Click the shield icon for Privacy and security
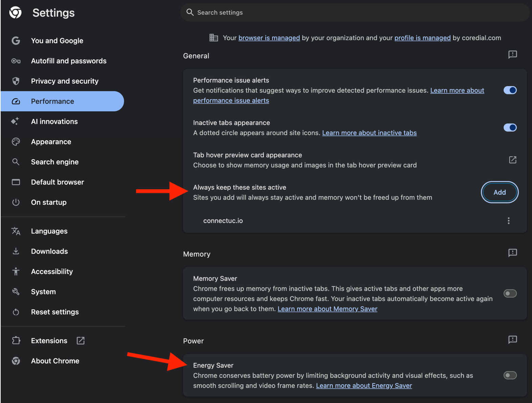Viewport: 532px width, 403px height. (16, 81)
